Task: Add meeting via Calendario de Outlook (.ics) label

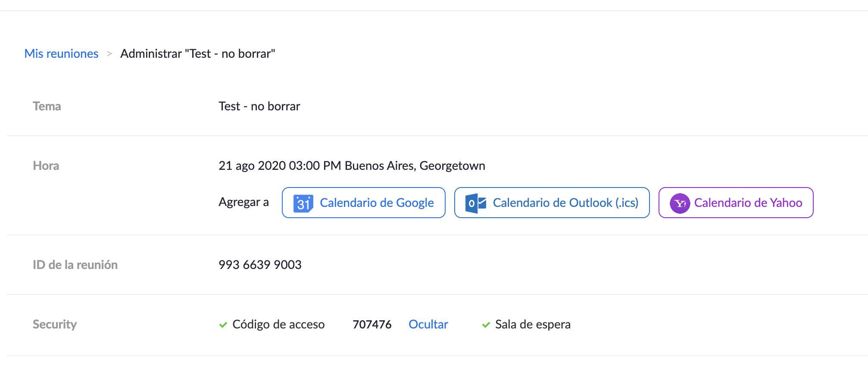Action: coord(565,203)
